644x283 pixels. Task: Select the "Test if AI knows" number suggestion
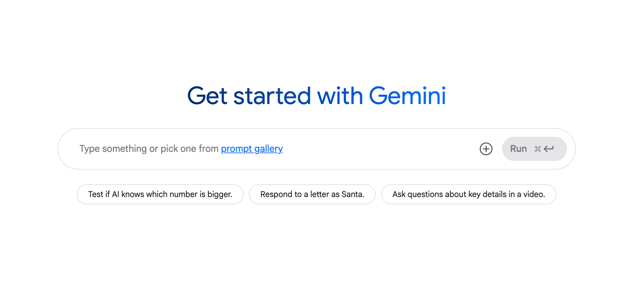click(x=160, y=194)
